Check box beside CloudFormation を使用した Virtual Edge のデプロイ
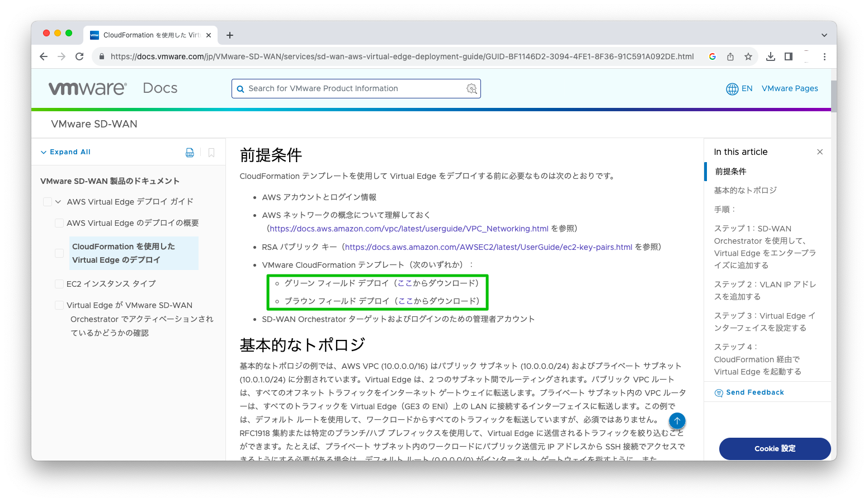The image size is (868, 502). pyautogui.click(x=59, y=253)
